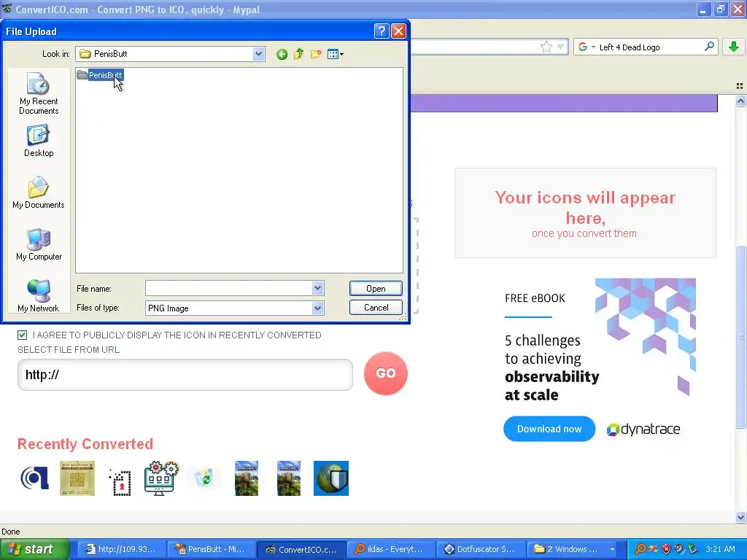Expand Files of type dropdown
Viewport: 747px width, 560px height.
tap(318, 308)
